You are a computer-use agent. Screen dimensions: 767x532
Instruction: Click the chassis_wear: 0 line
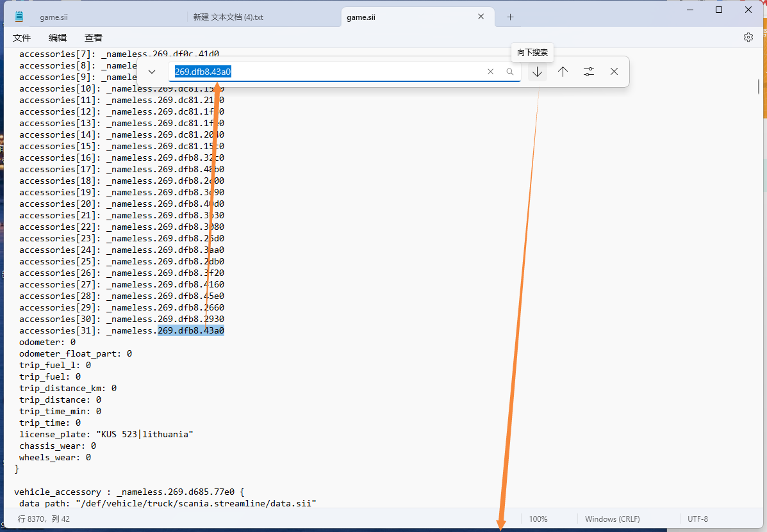tap(57, 446)
